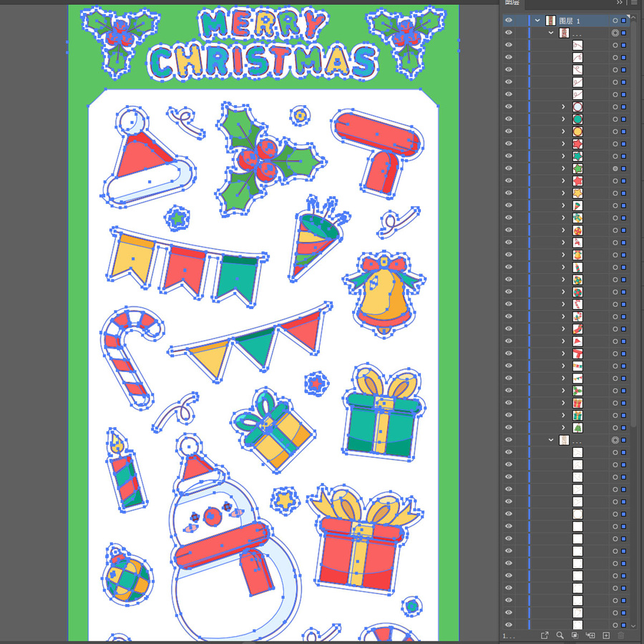The width and height of the screenshot is (644, 644).
Task: Toggle the eye icon on the Santa hat row
Action: [509, 341]
